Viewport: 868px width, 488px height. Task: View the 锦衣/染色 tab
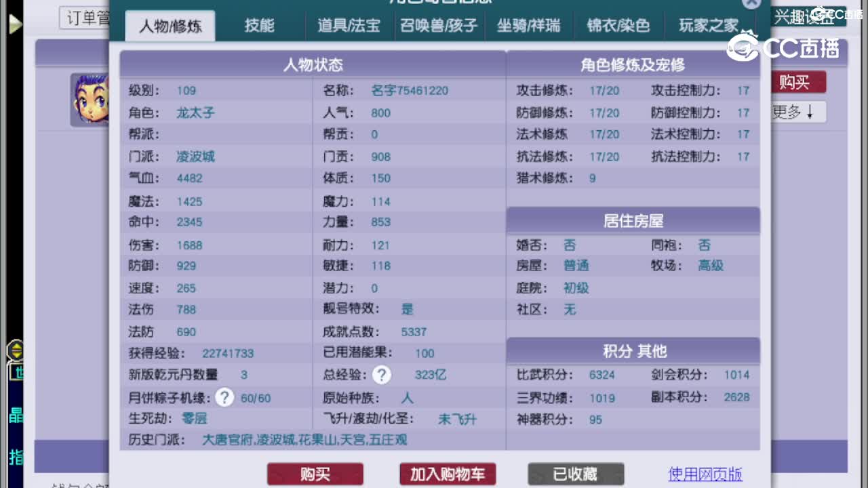coord(618,24)
